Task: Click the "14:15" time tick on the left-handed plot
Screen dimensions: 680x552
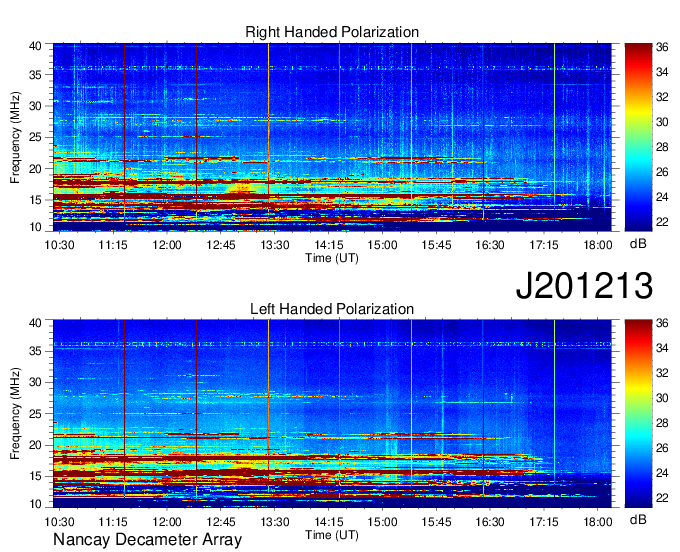Action: (x=328, y=522)
